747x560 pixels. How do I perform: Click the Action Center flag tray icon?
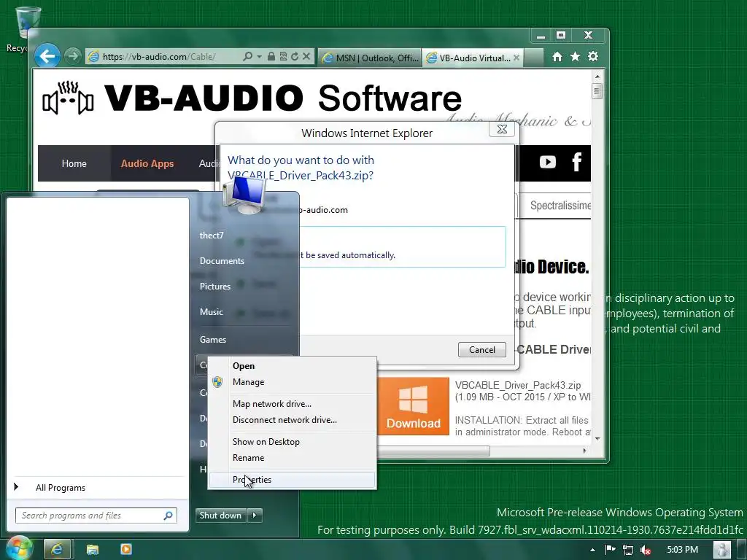click(611, 550)
